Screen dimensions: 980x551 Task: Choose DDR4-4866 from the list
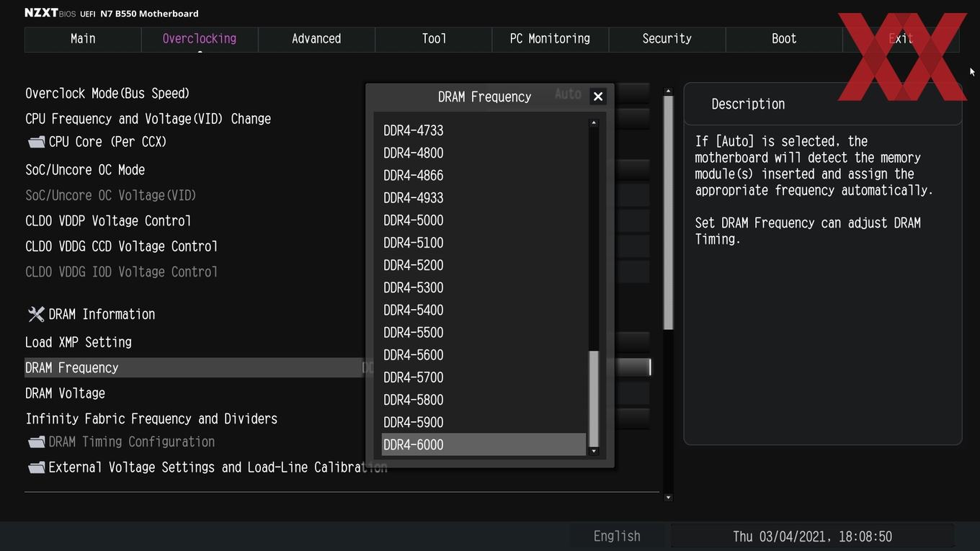pos(484,175)
